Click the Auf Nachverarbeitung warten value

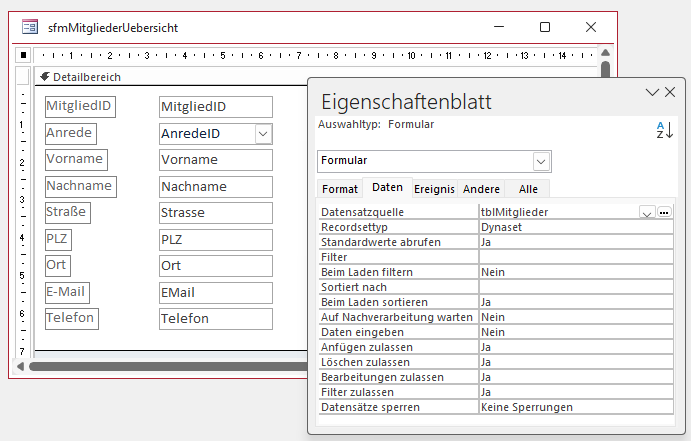(x=576, y=317)
